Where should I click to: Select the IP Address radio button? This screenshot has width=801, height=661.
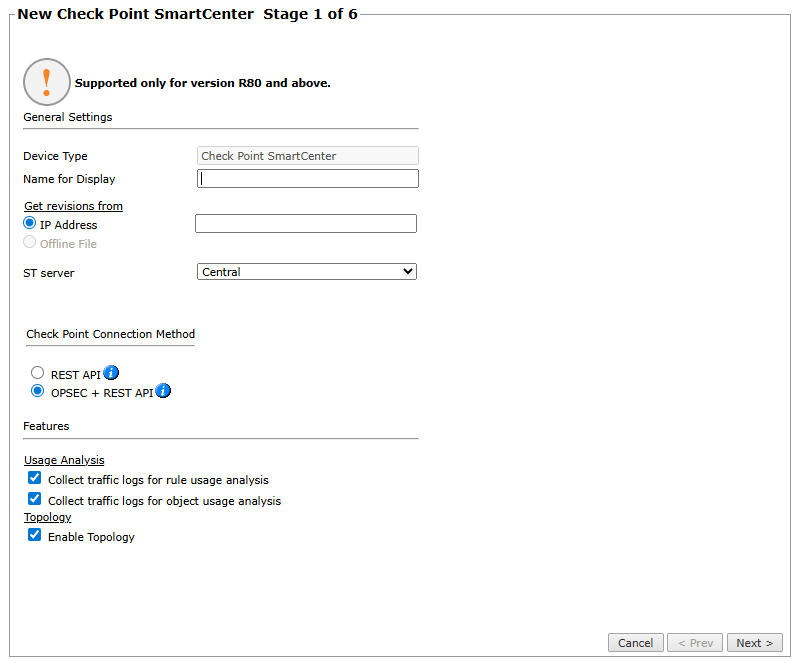tap(30, 224)
